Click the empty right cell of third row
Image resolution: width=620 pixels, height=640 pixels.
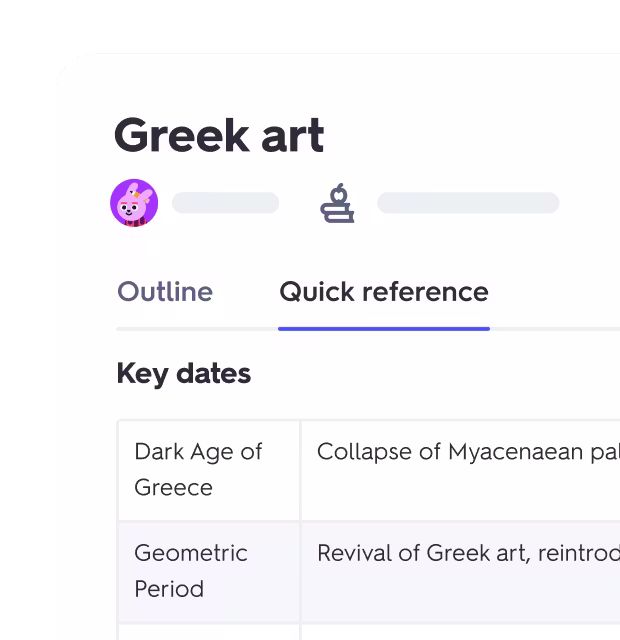click(x=460, y=632)
